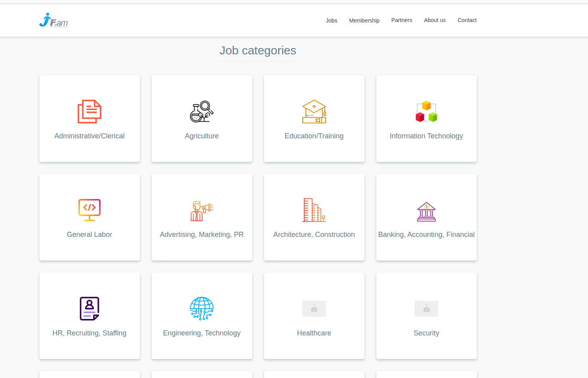
Task: Click the Agriculture flask and magnifier icon
Action: (202, 112)
